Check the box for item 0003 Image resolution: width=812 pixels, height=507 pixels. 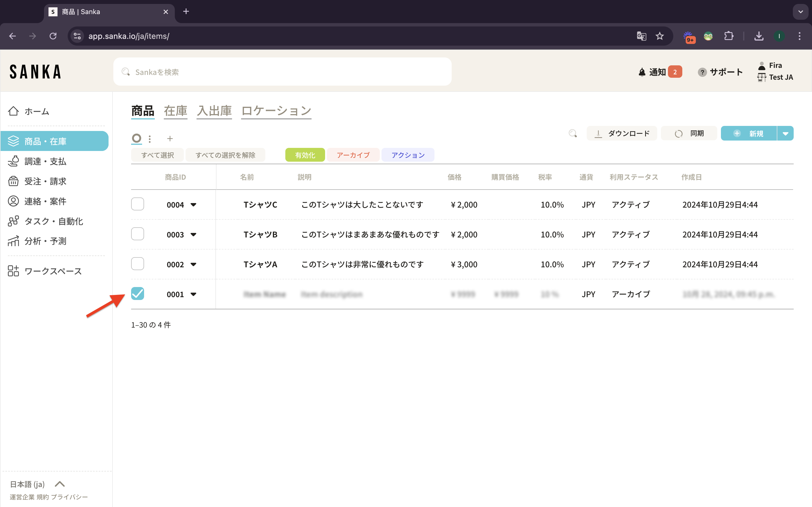point(138,234)
